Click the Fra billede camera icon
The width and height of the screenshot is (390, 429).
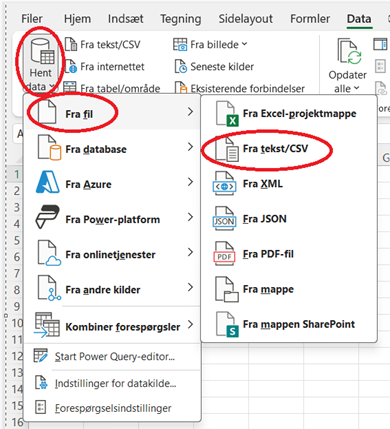180,44
